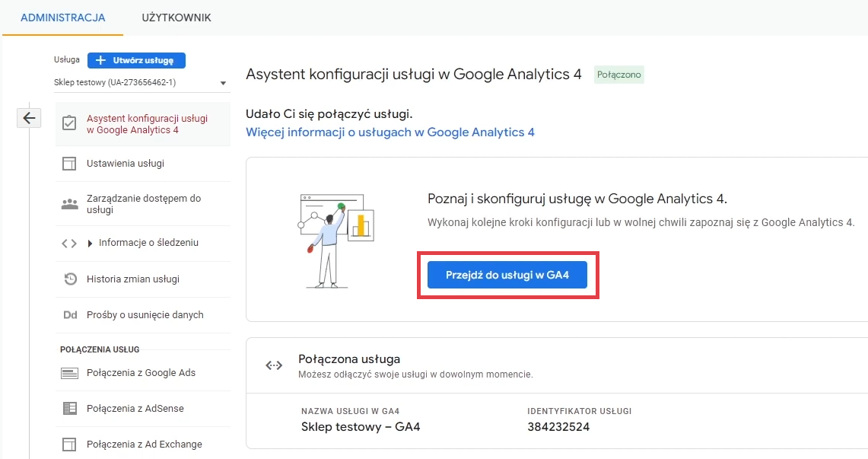
Task: Click the analytics illustration image
Action: coord(336,241)
